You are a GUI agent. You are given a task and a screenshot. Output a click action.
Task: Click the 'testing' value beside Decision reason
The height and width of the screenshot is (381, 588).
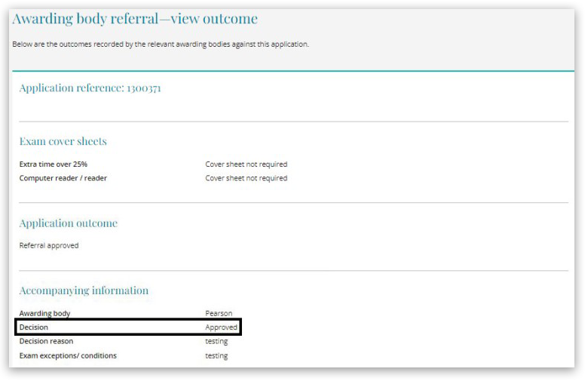[x=216, y=342]
